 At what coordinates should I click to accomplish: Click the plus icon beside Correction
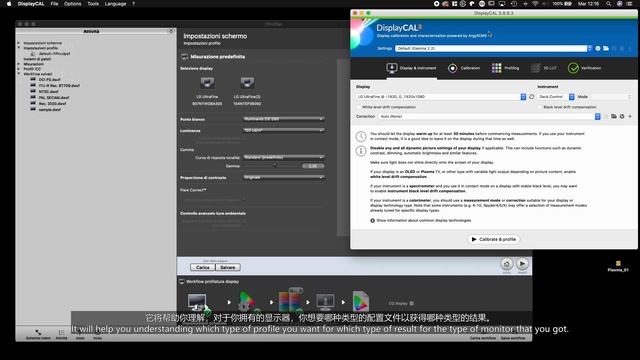pyautogui.click(x=630, y=116)
